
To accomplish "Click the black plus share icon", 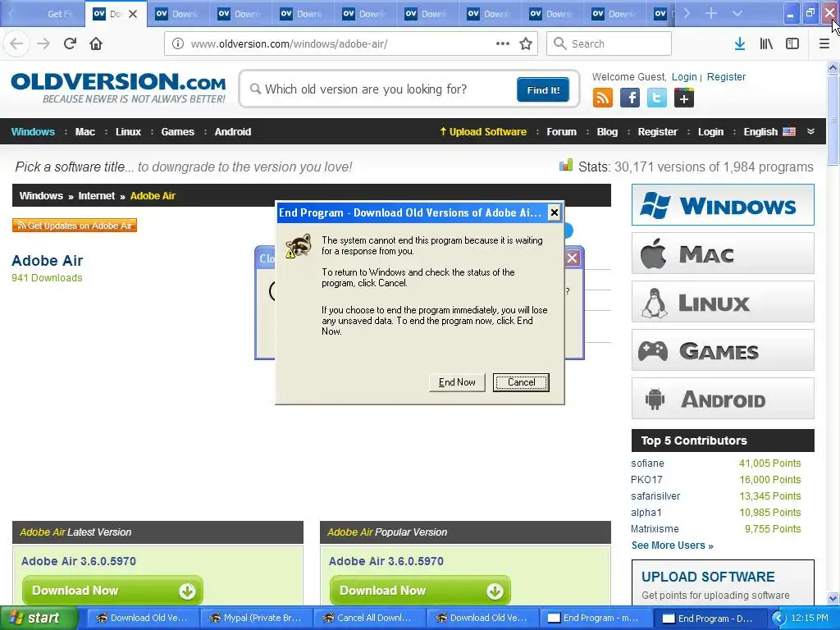I will pyautogui.click(x=684, y=98).
